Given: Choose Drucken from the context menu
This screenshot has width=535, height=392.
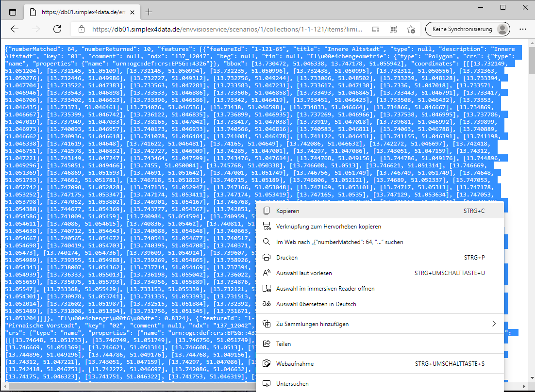Looking at the screenshot, I should point(287,258).
